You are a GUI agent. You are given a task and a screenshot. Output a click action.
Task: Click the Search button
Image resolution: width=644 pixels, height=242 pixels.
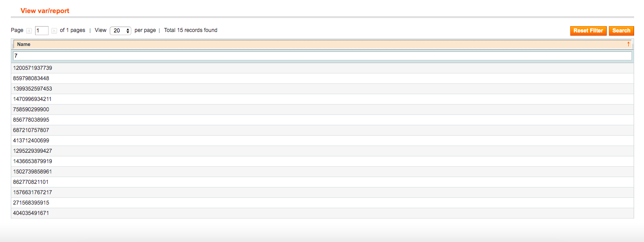pyautogui.click(x=621, y=31)
